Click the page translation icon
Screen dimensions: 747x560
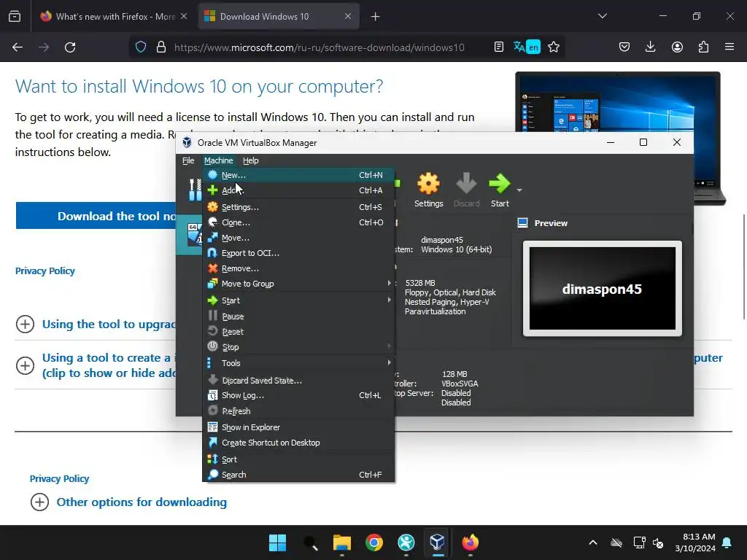click(527, 47)
